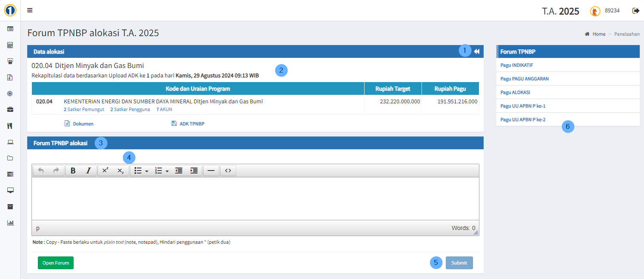
Task: Click the logout icon at top right
Action: tap(636, 11)
